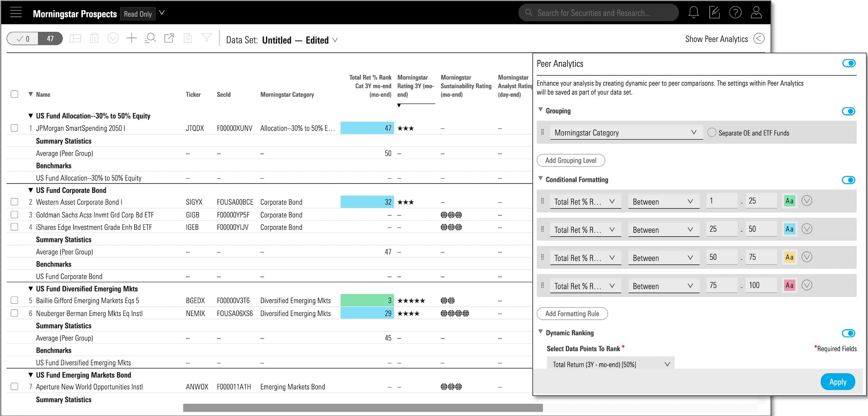This screenshot has width=868, height=416.
Task: Collapse the US Fund Corporate Bond group
Action: pyautogui.click(x=31, y=190)
